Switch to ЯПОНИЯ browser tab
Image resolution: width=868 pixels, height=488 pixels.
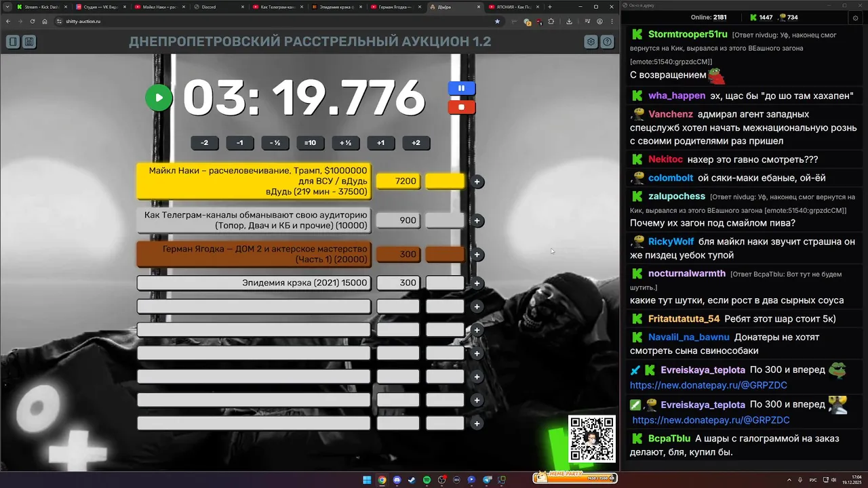(513, 7)
